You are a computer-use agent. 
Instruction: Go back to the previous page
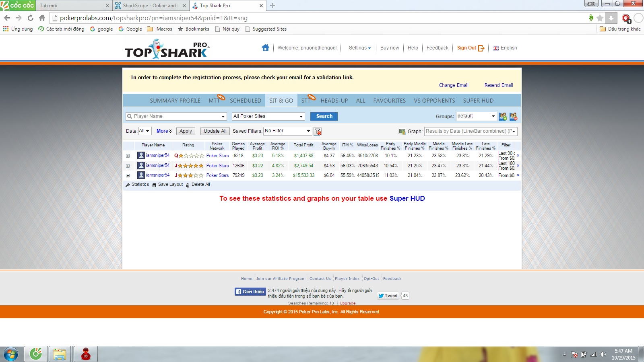[7, 18]
